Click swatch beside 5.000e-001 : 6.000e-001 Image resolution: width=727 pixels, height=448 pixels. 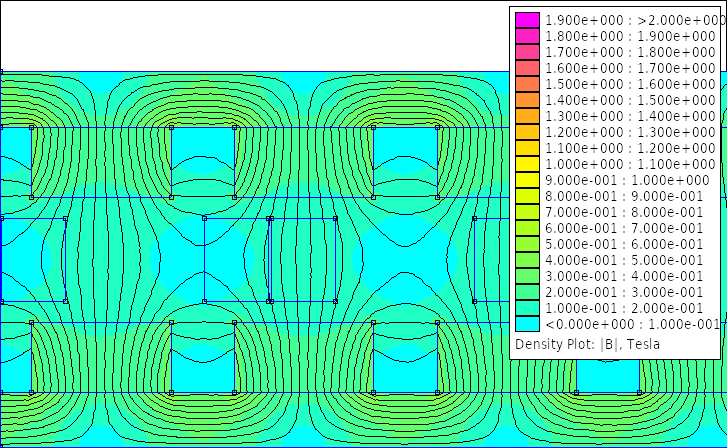point(527,244)
